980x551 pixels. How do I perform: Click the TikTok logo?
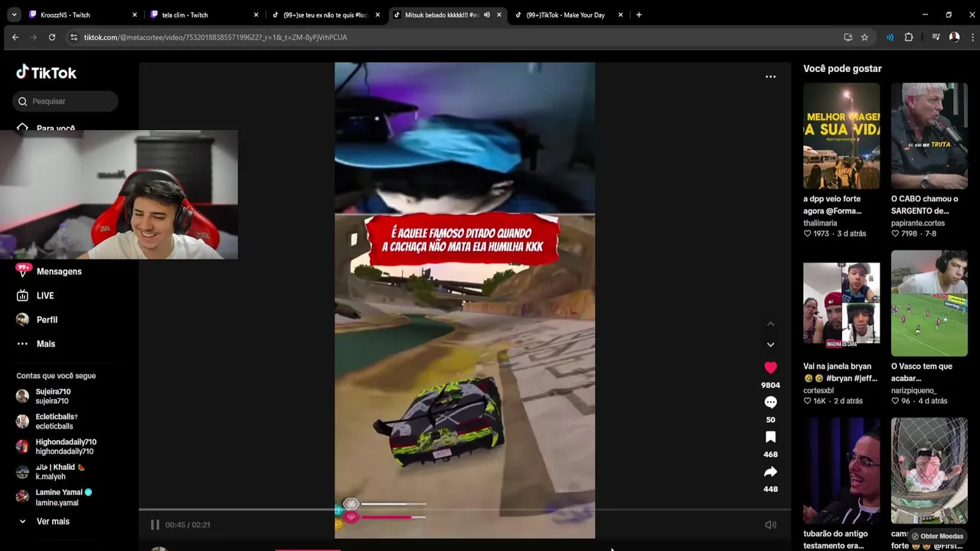tap(46, 73)
